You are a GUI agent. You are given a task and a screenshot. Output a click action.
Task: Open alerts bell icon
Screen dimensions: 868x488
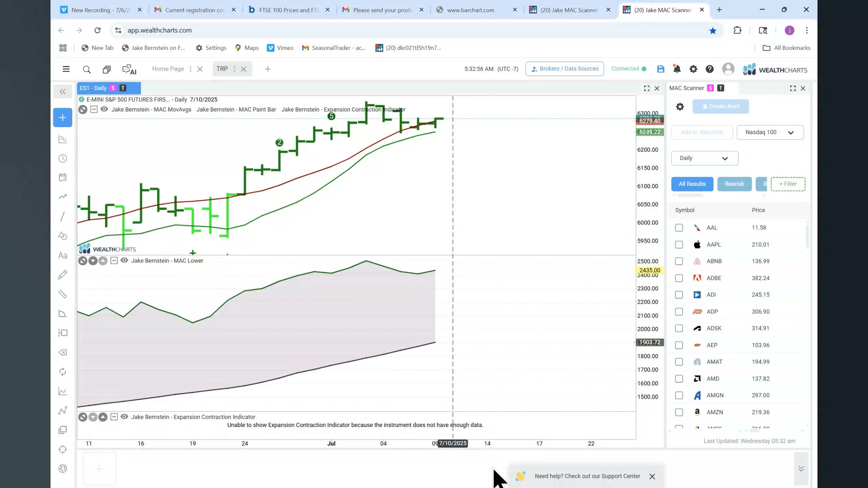(677, 69)
